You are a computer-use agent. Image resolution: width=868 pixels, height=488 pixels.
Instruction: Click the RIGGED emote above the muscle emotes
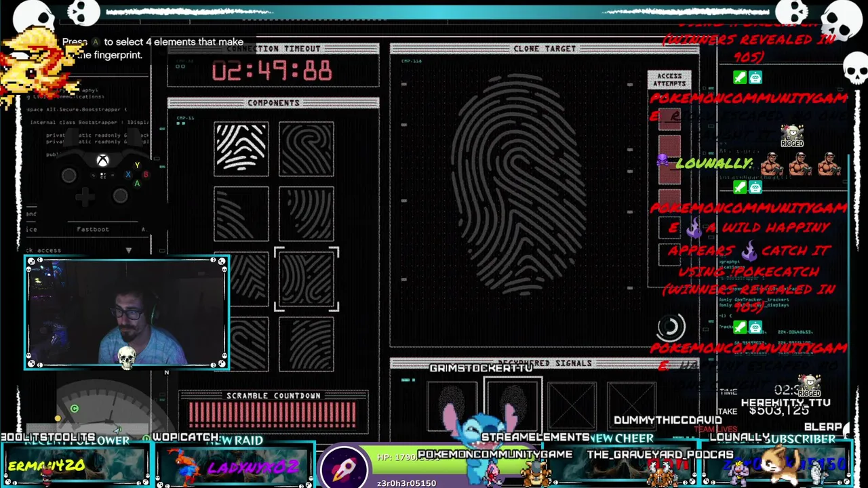[x=791, y=136]
